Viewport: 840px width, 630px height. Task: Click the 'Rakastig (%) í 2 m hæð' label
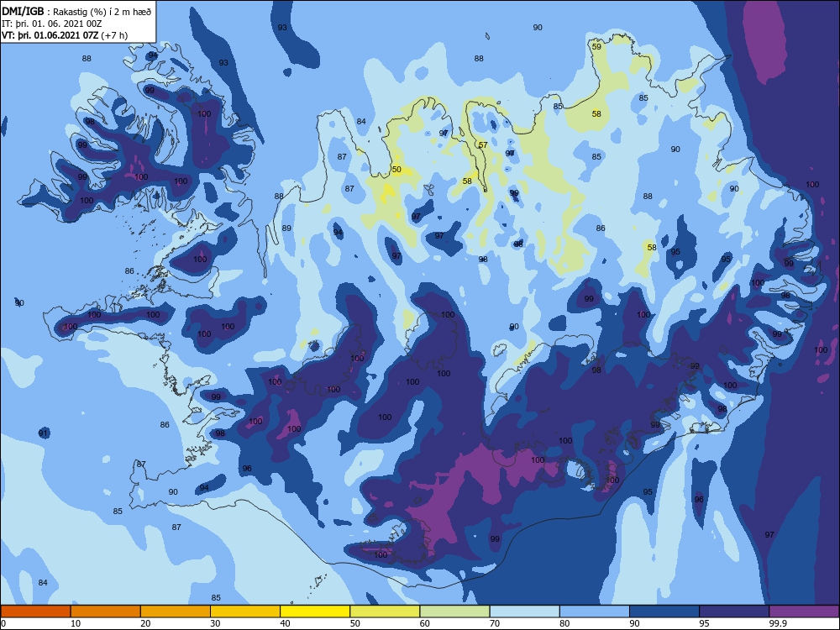(102, 11)
